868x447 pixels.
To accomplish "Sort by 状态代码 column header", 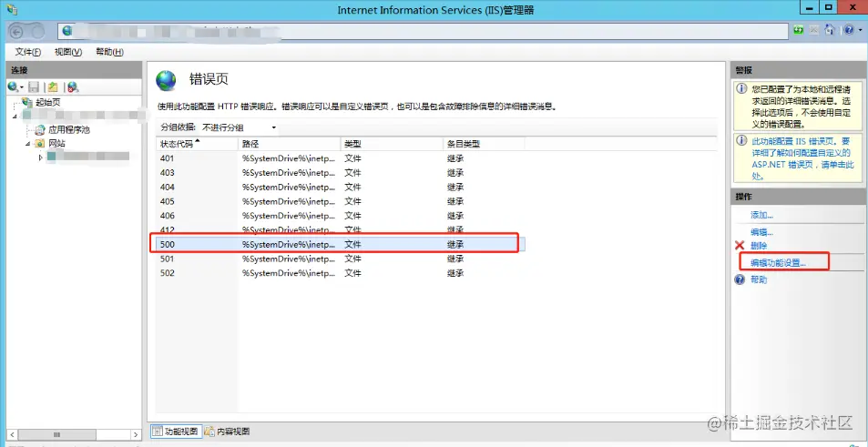I will coord(197,144).
